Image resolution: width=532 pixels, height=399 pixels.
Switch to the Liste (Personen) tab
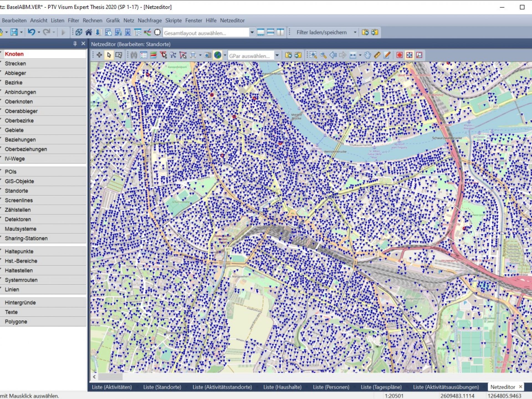click(331, 387)
